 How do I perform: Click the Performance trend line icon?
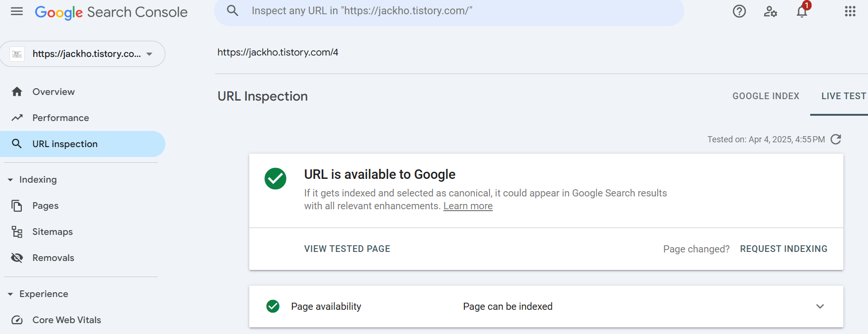coord(17,118)
